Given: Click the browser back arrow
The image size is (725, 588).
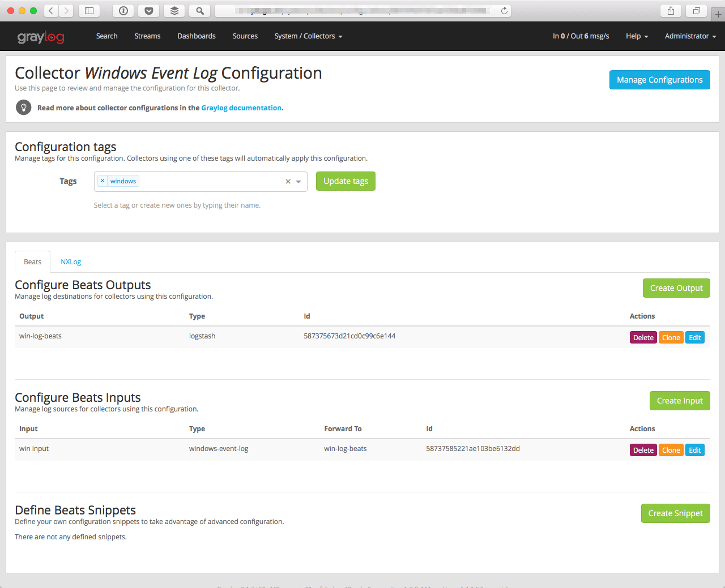Looking at the screenshot, I should coord(51,11).
